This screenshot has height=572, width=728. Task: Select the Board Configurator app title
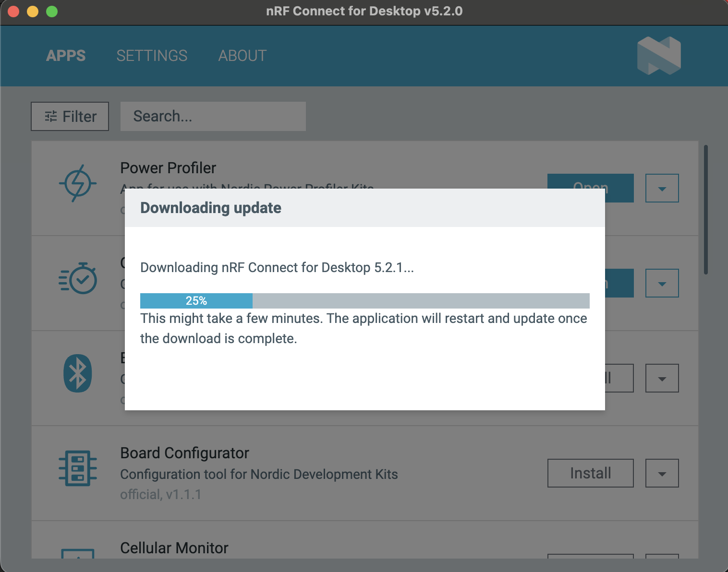(185, 453)
